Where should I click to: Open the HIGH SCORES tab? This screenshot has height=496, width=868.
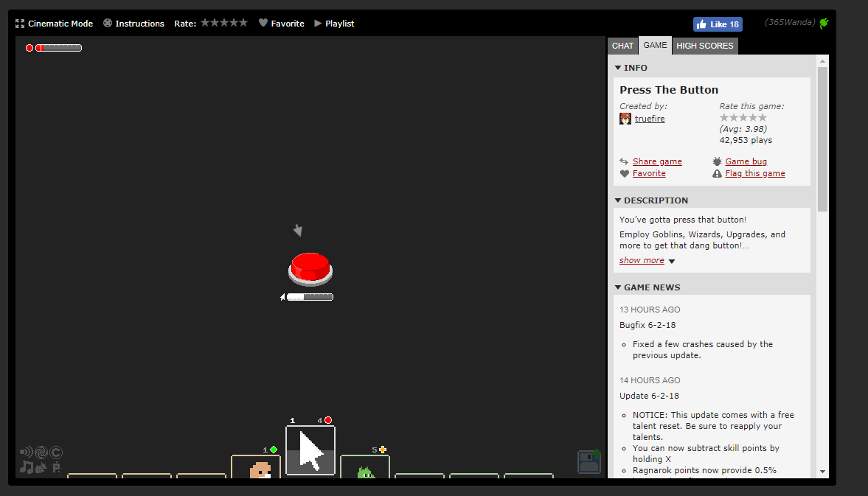704,46
